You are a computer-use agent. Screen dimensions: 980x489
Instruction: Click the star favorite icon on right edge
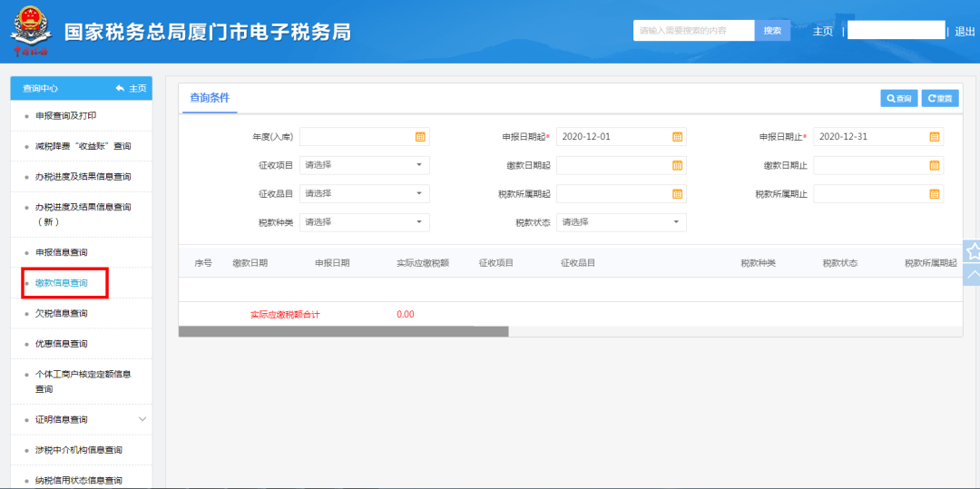973,251
